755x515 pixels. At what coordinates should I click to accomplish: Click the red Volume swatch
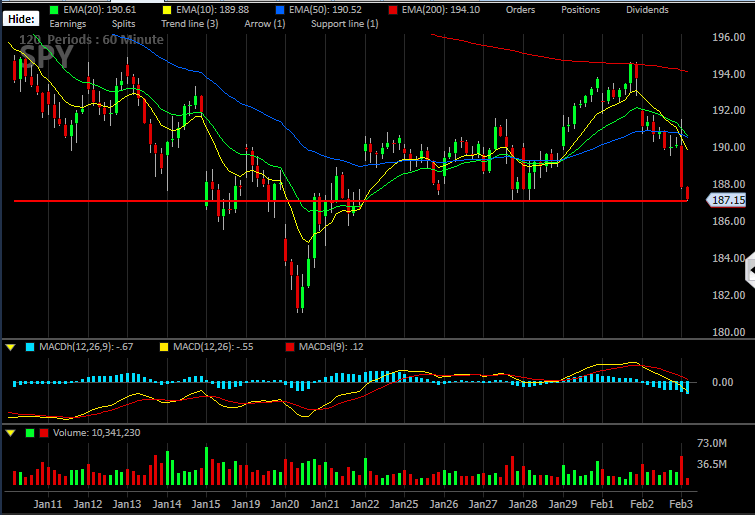(x=44, y=433)
